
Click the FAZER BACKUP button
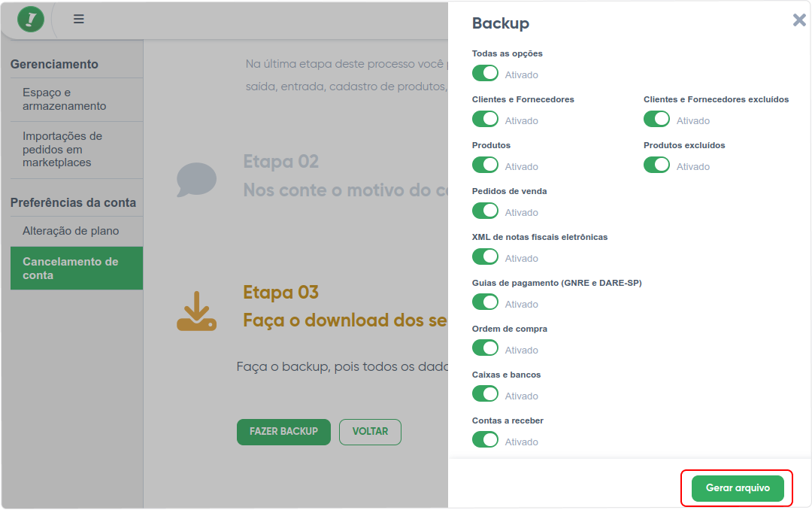point(283,432)
